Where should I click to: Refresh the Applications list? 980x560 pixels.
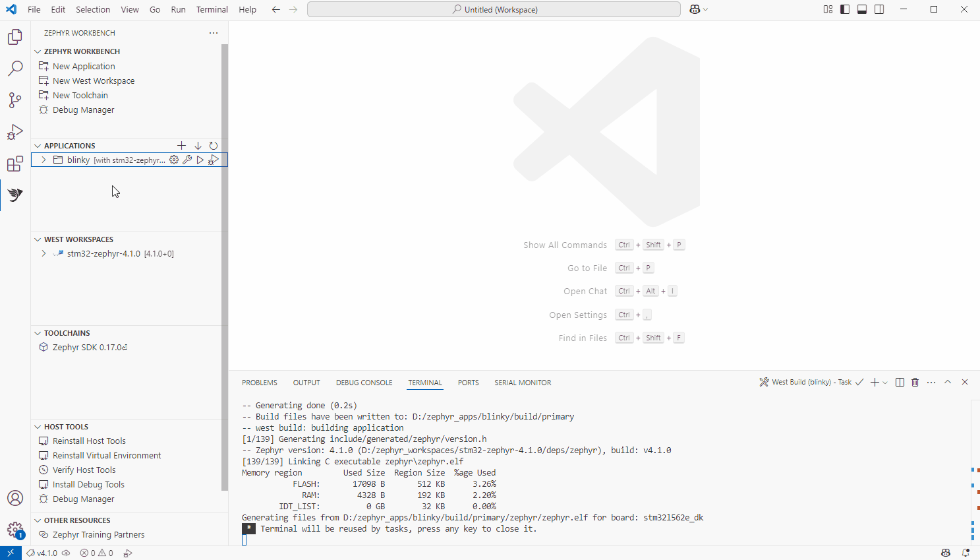click(x=214, y=145)
